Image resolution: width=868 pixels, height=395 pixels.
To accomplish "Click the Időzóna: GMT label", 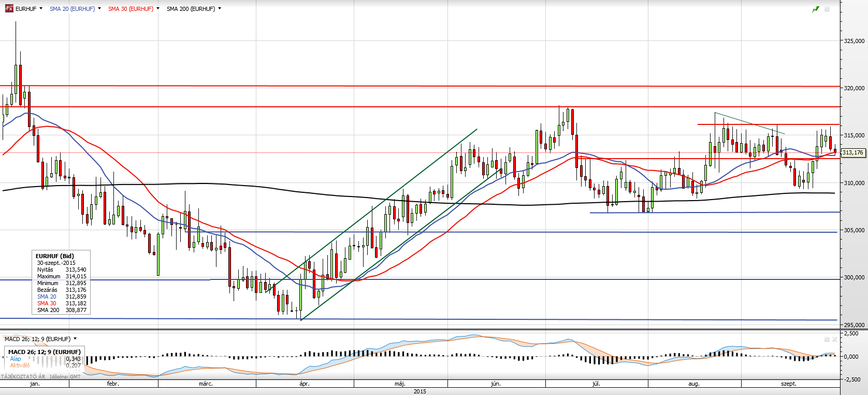I will pyautogui.click(x=65, y=377).
